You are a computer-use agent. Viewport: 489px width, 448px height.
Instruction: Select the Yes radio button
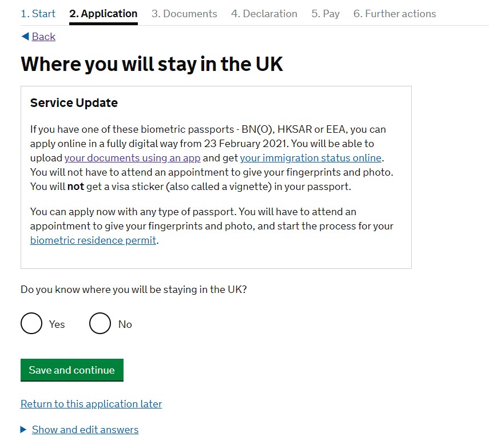point(31,324)
